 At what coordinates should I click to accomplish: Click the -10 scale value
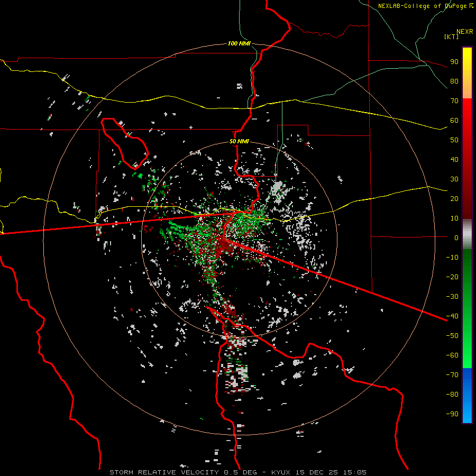(x=452, y=258)
